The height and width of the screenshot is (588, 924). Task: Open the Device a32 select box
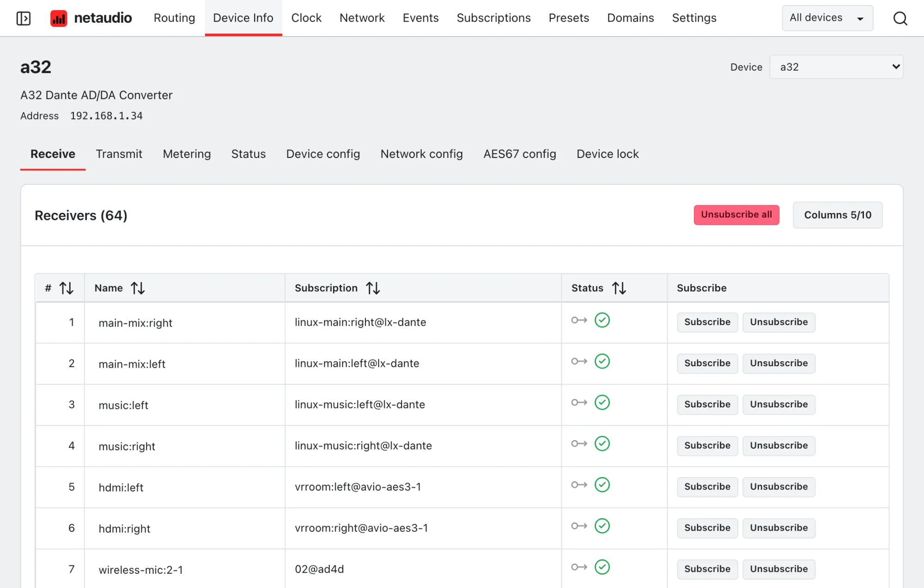click(836, 67)
